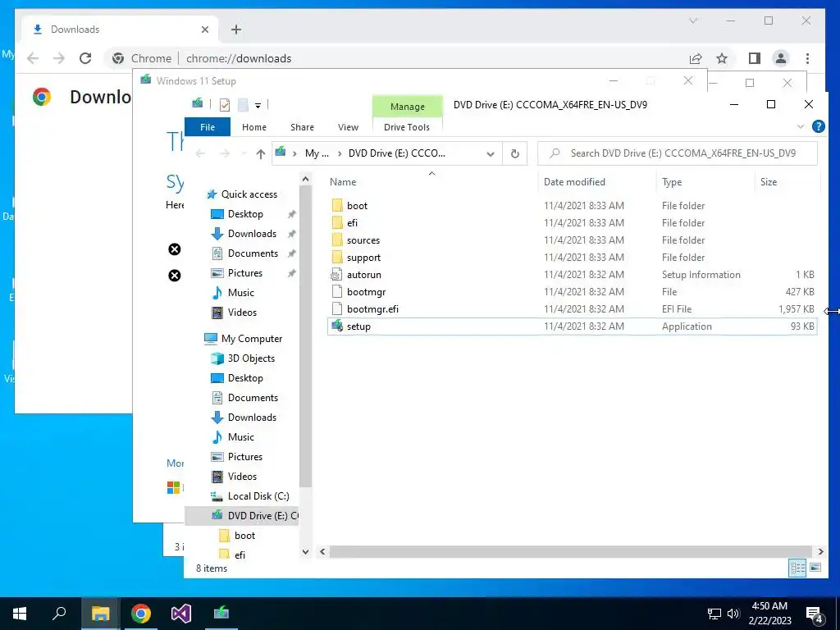Click the navigation pane scroll down arrow
The height and width of the screenshot is (630, 840).
tap(305, 552)
